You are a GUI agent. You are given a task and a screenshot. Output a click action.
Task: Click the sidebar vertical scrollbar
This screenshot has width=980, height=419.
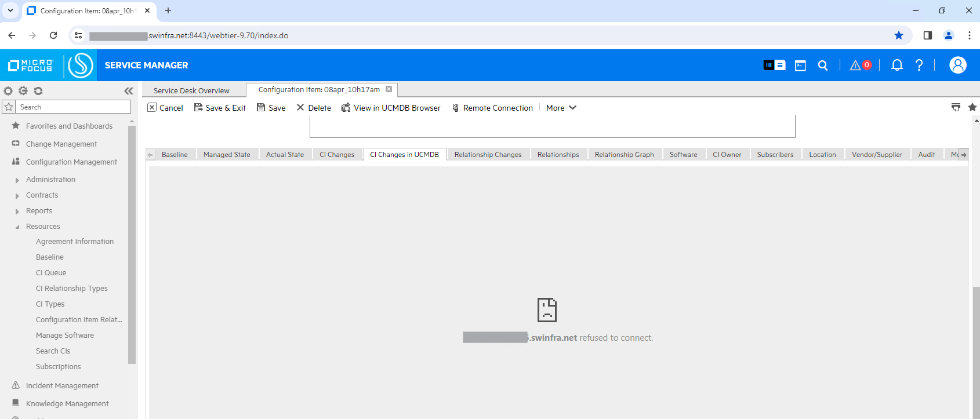[132, 243]
